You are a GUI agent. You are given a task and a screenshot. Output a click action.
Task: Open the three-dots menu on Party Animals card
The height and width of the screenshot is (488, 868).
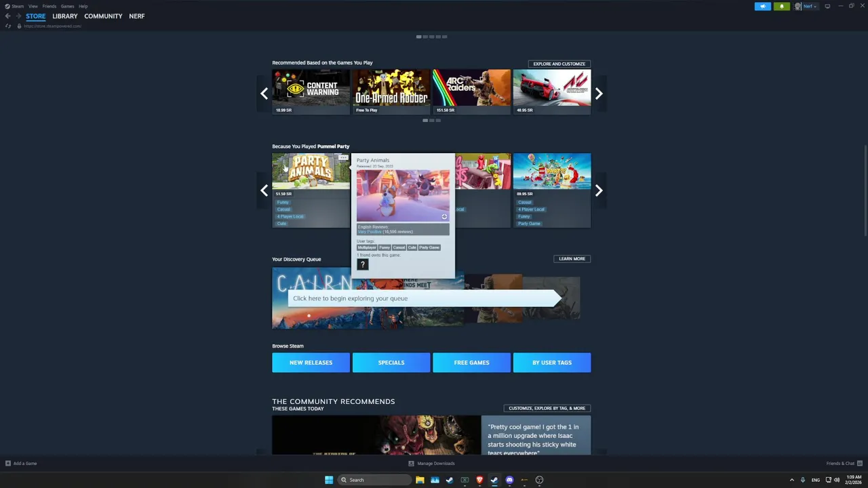click(343, 158)
